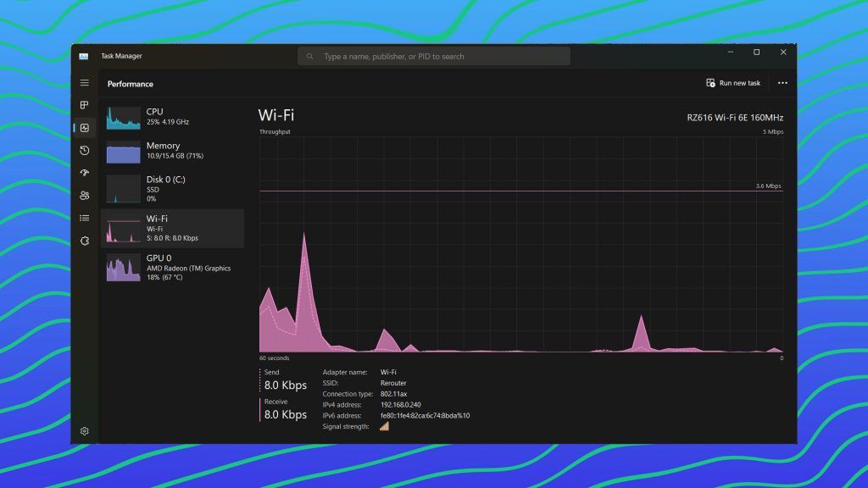Click the CPU mini graph thumbnail
The width and height of the screenshot is (868, 488).
(123, 117)
